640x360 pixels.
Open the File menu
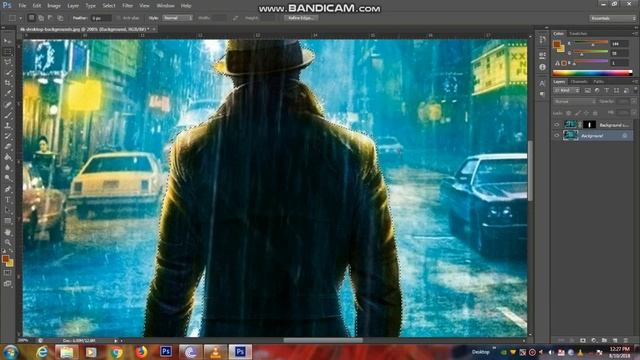tap(22, 6)
